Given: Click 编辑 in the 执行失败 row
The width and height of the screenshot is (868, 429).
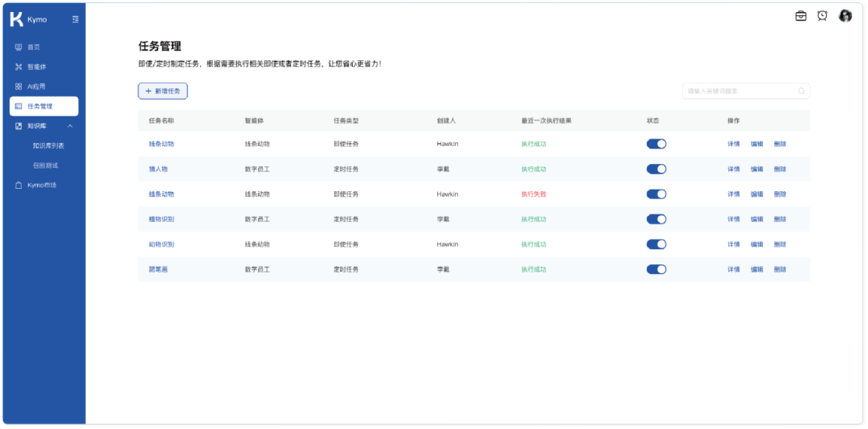Looking at the screenshot, I should (757, 194).
